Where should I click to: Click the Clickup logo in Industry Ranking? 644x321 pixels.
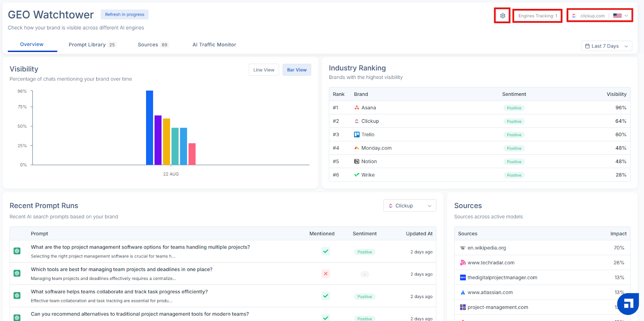point(357,121)
